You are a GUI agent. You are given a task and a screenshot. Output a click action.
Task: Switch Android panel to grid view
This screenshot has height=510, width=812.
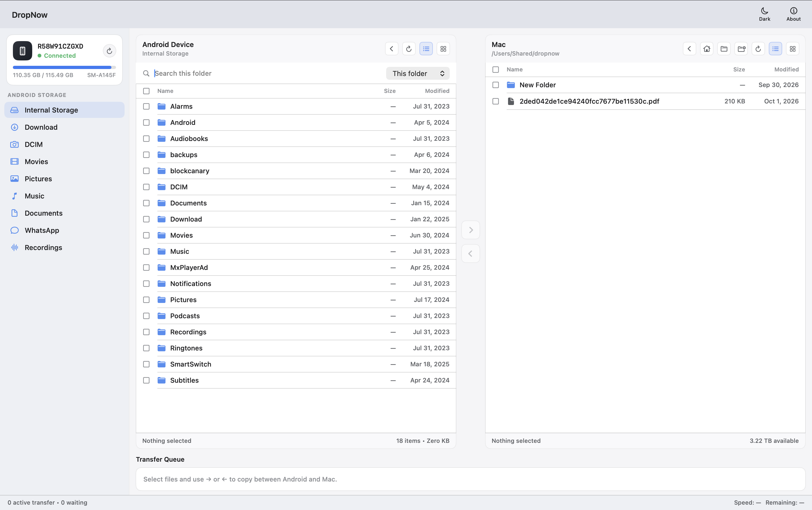443,49
